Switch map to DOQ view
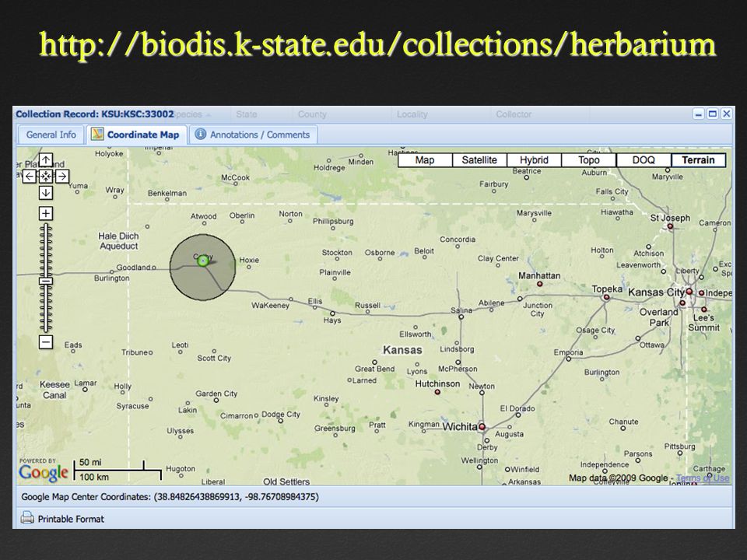Image resolution: width=747 pixels, height=560 pixels. click(x=644, y=160)
